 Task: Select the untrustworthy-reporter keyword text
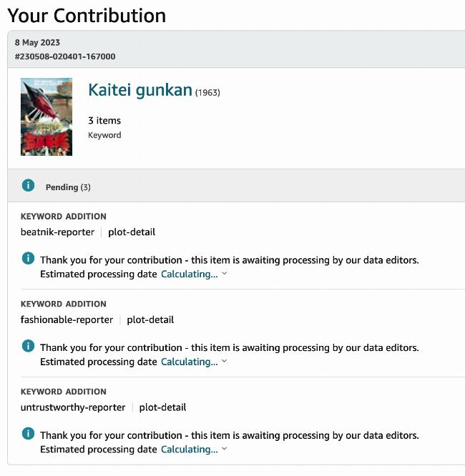[73, 407]
